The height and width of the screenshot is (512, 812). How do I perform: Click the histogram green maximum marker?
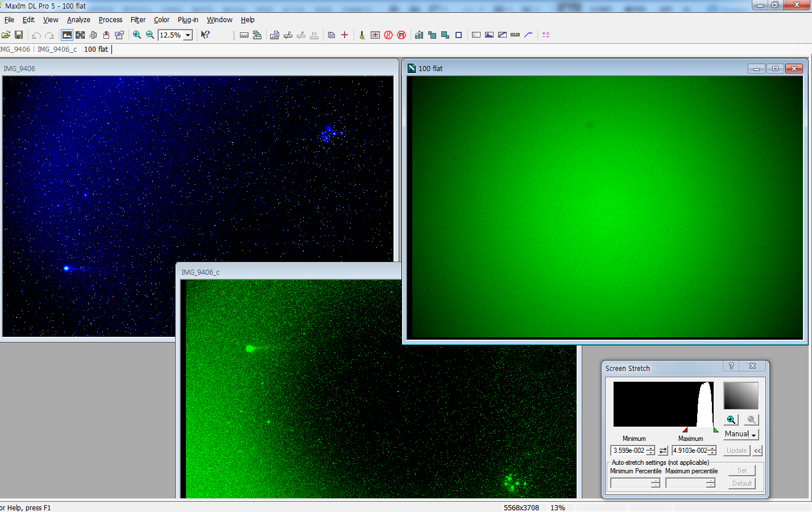pyautogui.click(x=716, y=430)
